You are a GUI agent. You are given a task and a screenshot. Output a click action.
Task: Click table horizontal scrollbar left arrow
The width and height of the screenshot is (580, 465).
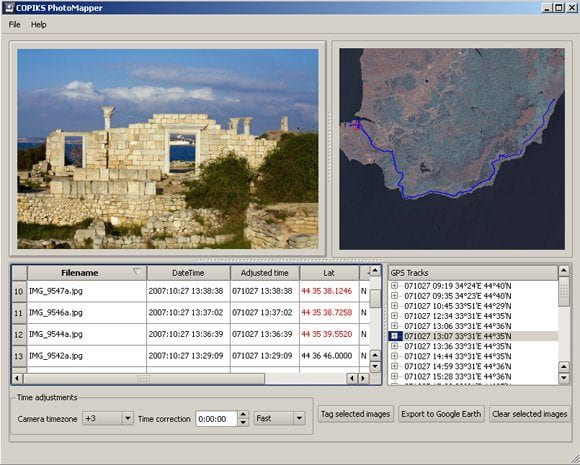click(17, 378)
